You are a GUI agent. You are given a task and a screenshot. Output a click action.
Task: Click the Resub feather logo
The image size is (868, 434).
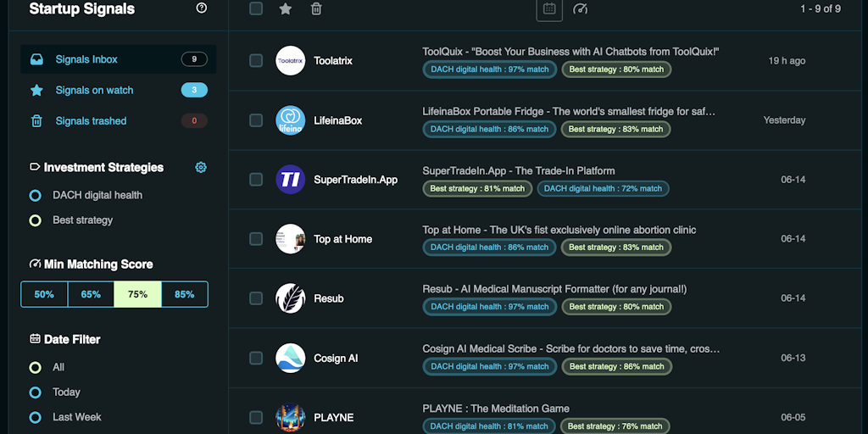pos(291,298)
